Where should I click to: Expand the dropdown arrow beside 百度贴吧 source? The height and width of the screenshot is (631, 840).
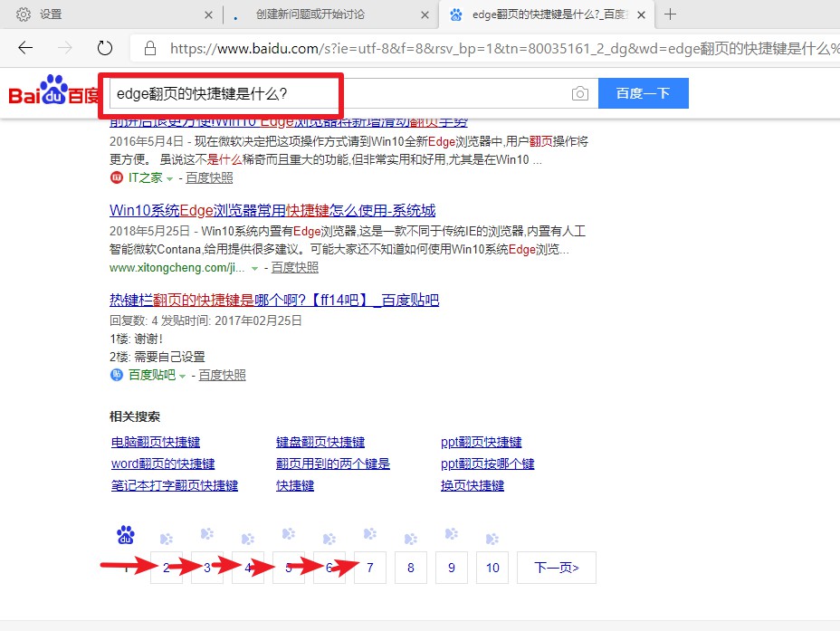[x=183, y=376]
